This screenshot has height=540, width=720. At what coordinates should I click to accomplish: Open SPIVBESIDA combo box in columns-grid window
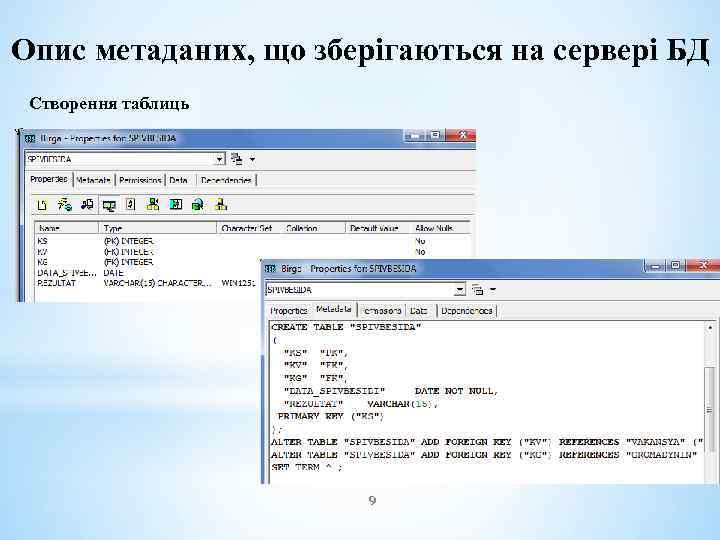pos(220,159)
